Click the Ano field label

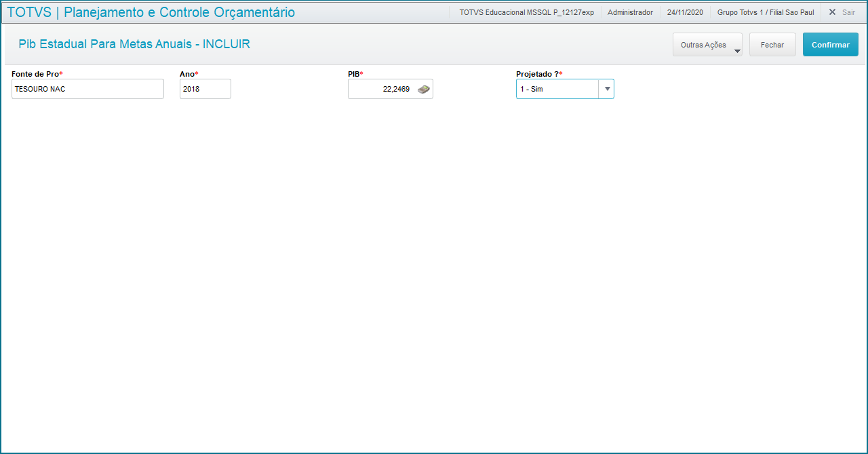click(x=189, y=73)
